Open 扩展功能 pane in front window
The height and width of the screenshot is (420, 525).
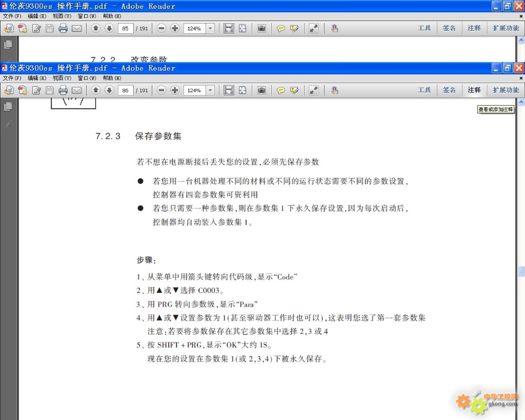[x=506, y=90]
